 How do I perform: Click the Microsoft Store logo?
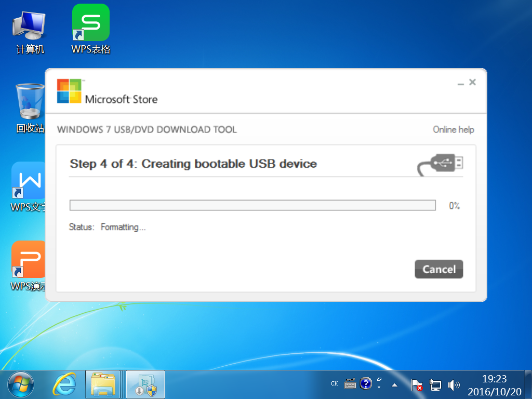(x=107, y=91)
